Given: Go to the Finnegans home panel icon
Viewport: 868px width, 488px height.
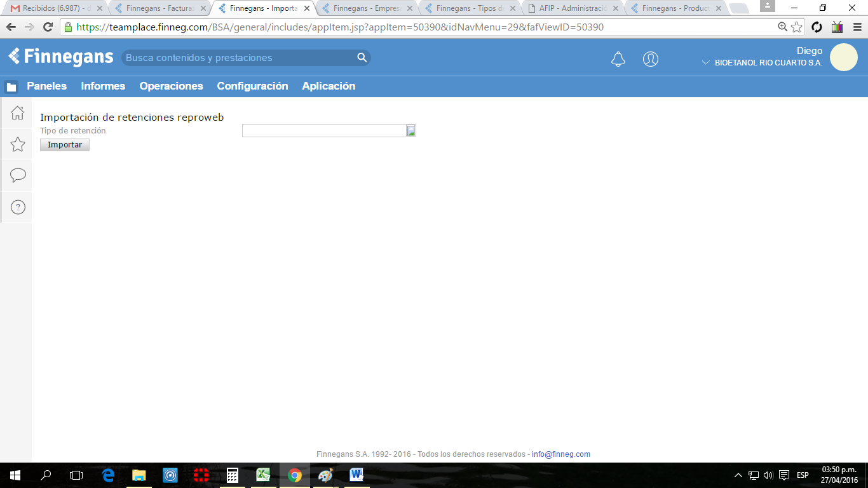Looking at the screenshot, I should (18, 113).
